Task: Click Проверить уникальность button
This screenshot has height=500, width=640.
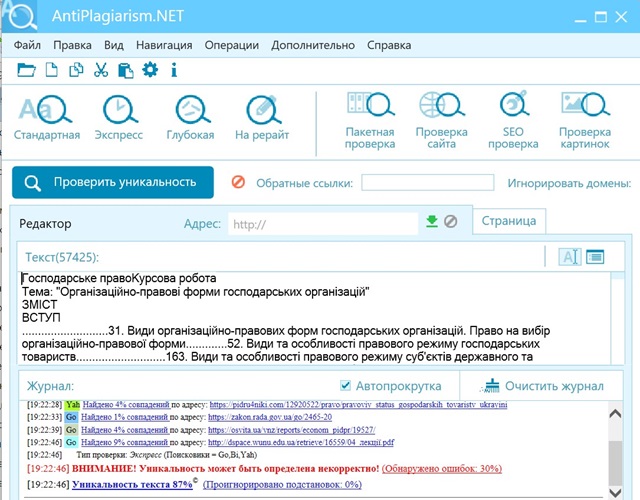Action: 113,182
